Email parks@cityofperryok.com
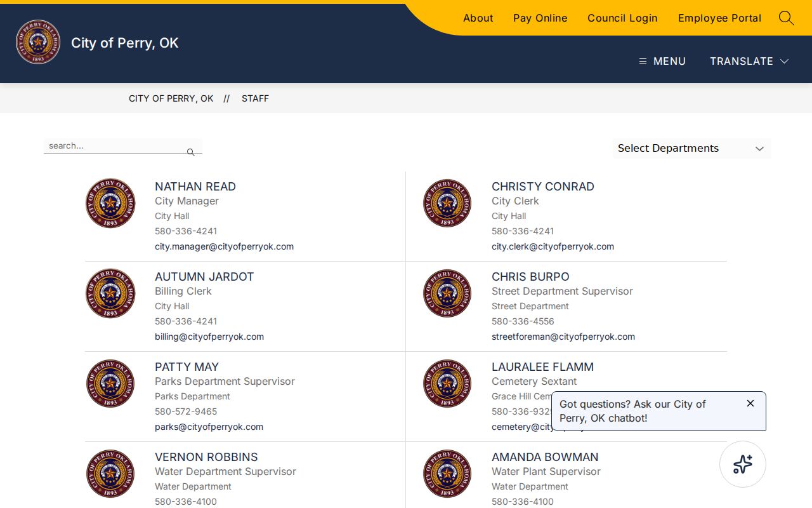Image resolution: width=812 pixels, height=508 pixels. tap(209, 427)
